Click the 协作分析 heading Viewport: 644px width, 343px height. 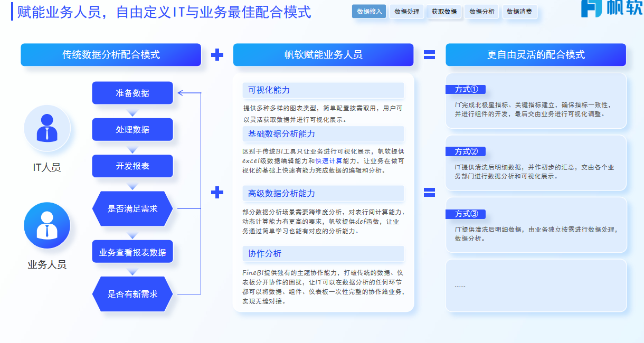[323, 254]
